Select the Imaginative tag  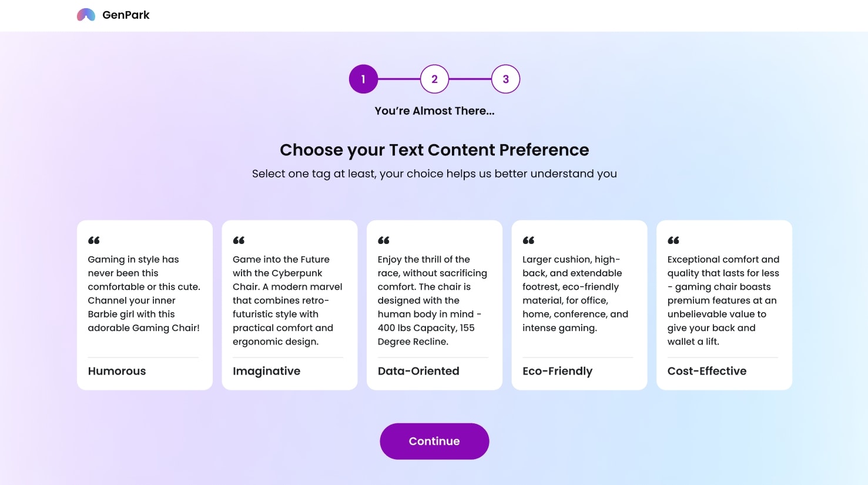pyautogui.click(x=266, y=371)
